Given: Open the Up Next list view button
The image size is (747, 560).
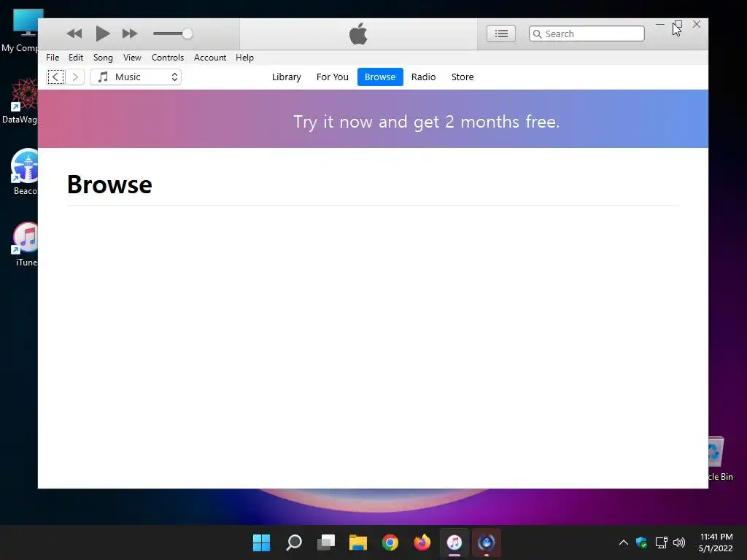Looking at the screenshot, I should (500, 34).
